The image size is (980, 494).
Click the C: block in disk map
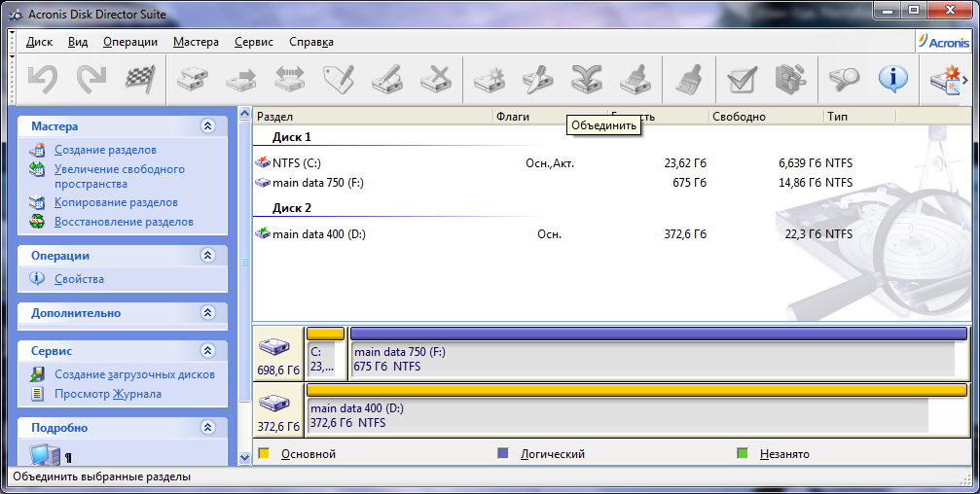pos(326,353)
